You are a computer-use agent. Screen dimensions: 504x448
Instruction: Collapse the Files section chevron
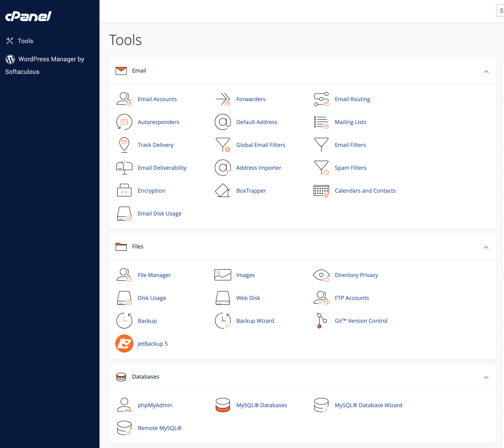click(486, 247)
